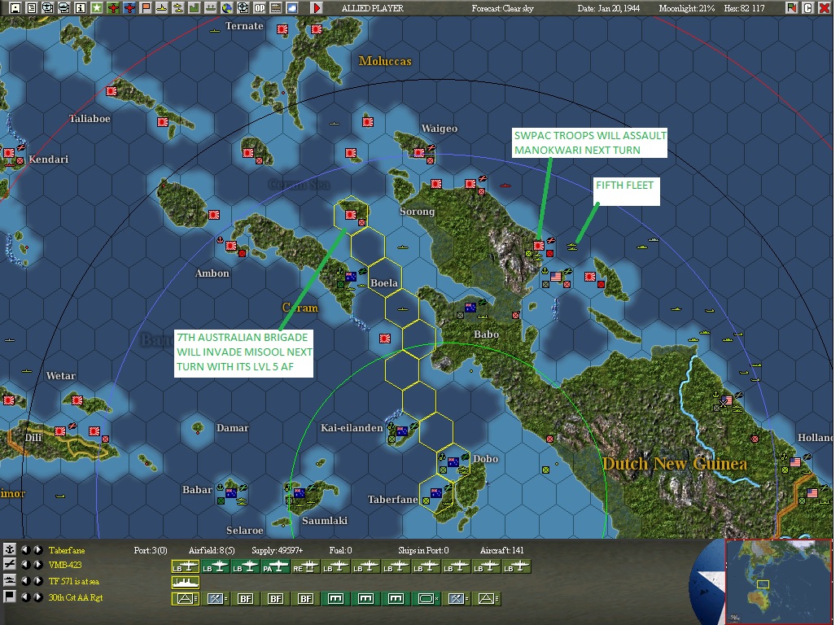Click the red plane on blue icon

pyautogui.click(x=129, y=7)
